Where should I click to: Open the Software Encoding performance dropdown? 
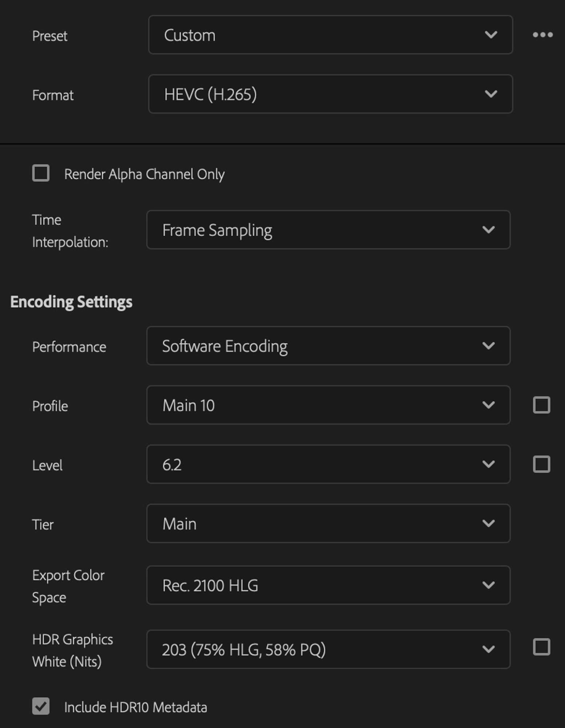(x=328, y=346)
